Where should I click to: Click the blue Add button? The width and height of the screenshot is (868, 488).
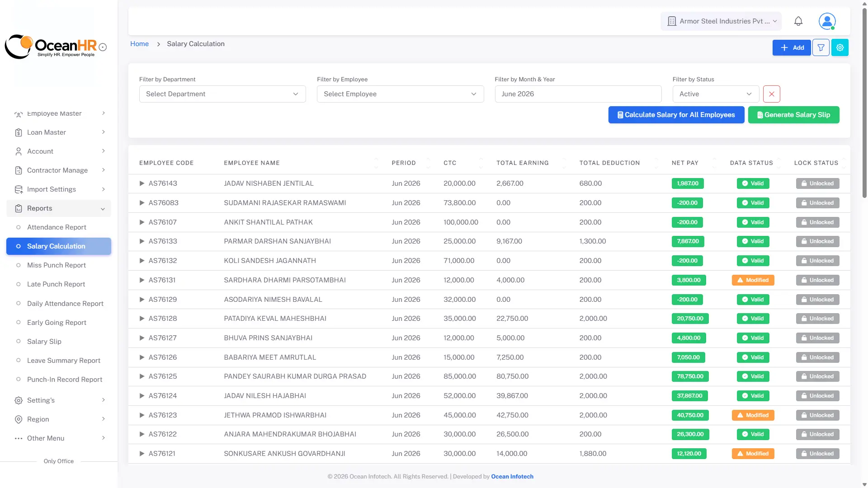point(792,47)
